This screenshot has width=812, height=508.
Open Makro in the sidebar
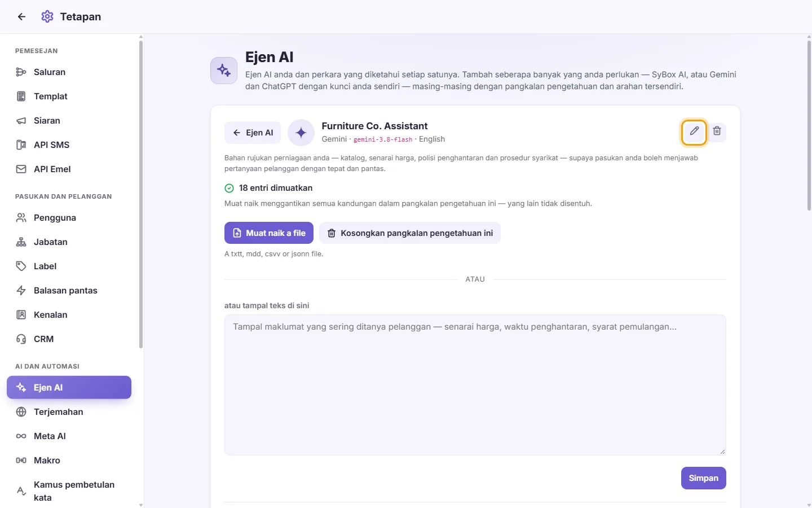tap(69, 461)
